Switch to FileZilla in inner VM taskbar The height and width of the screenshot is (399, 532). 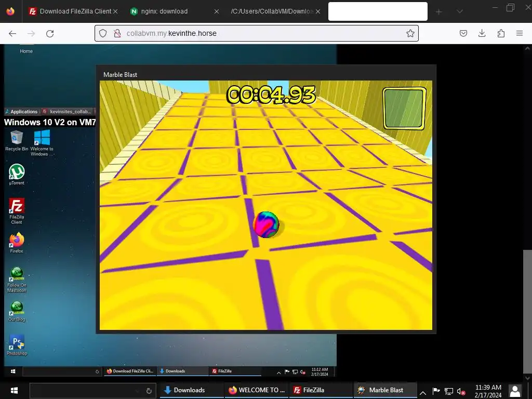[235, 371]
